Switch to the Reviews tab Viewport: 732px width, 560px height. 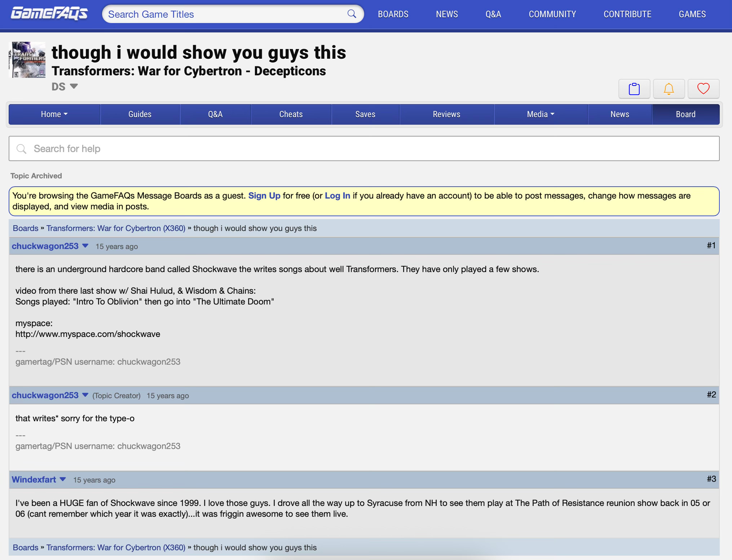(446, 114)
